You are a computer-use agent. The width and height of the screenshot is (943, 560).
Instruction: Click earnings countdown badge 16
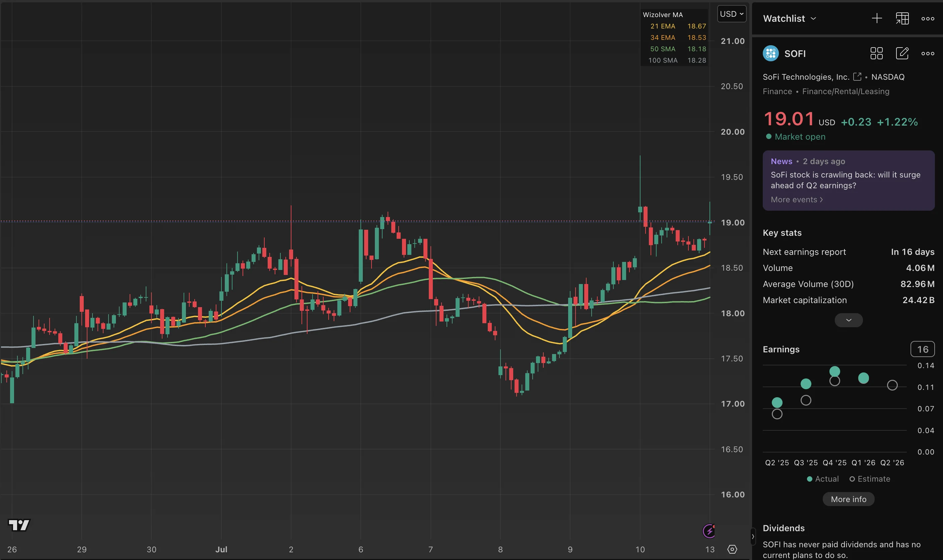click(x=922, y=349)
